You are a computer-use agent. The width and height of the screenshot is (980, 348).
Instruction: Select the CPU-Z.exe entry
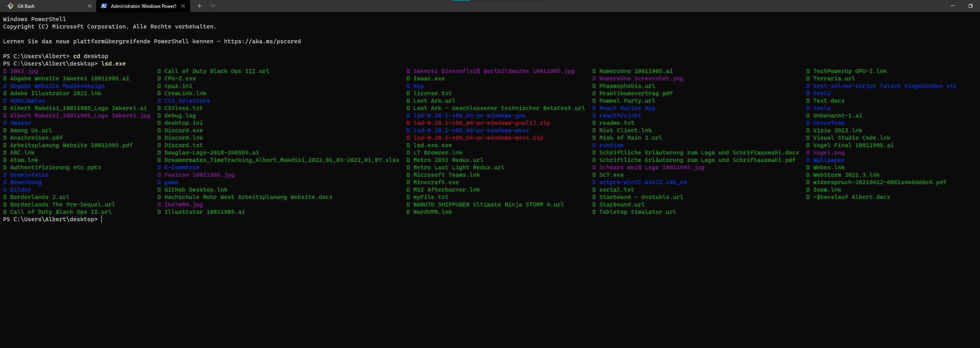pyautogui.click(x=180, y=78)
